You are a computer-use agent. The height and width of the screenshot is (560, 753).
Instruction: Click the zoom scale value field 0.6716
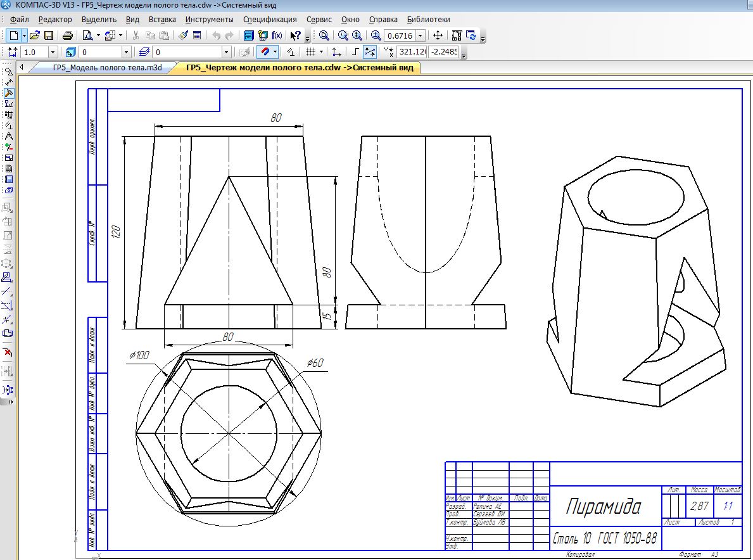400,35
